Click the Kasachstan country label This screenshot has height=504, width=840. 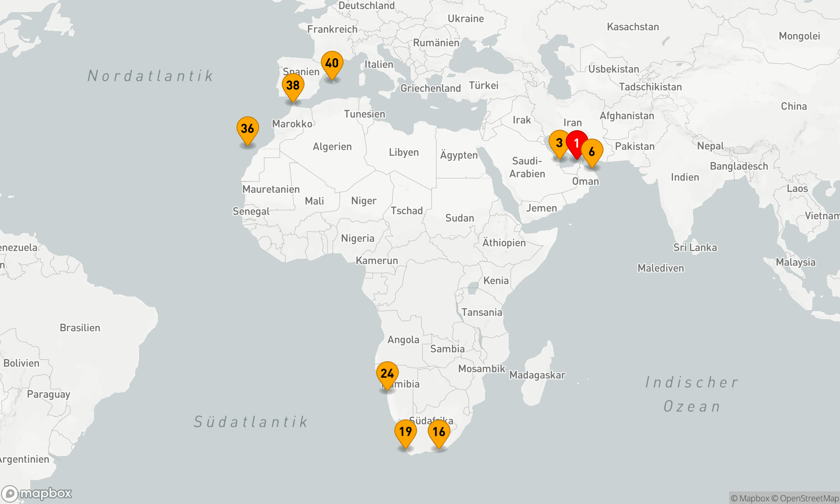[x=633, y=27]
